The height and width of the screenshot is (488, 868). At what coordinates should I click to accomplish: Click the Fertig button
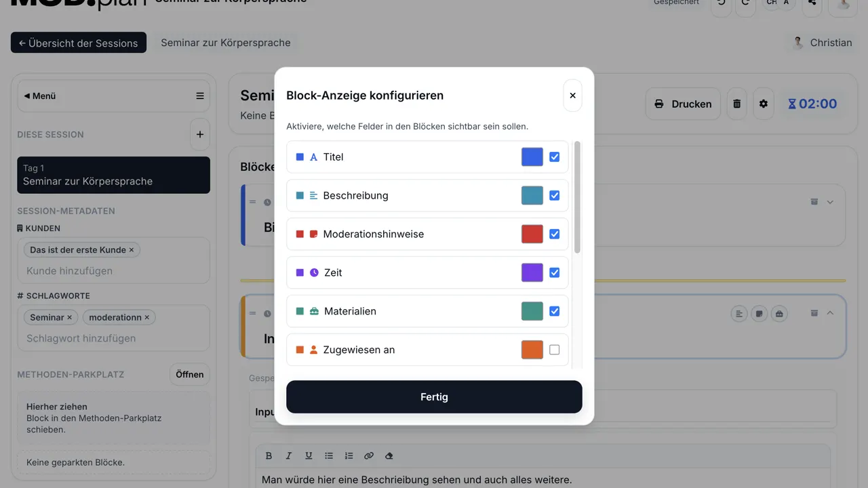[x=434, y=396]
